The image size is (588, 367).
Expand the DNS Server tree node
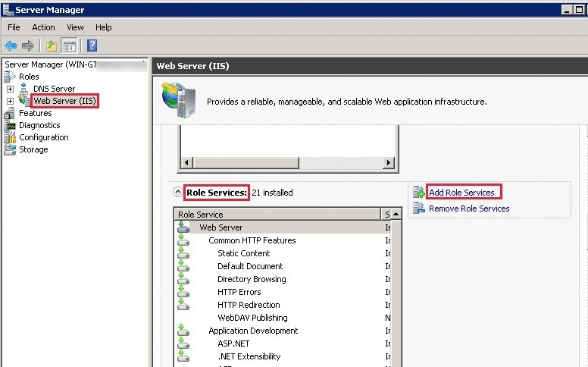10,89
